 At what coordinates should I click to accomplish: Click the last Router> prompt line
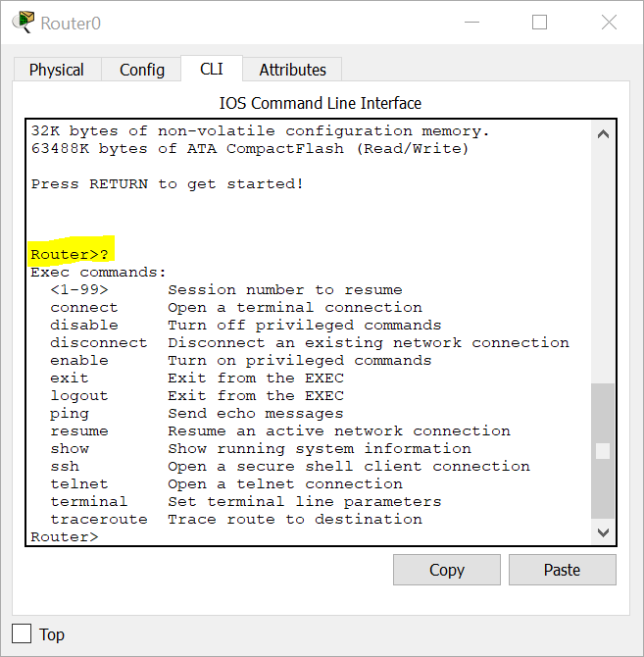point(65,536)
